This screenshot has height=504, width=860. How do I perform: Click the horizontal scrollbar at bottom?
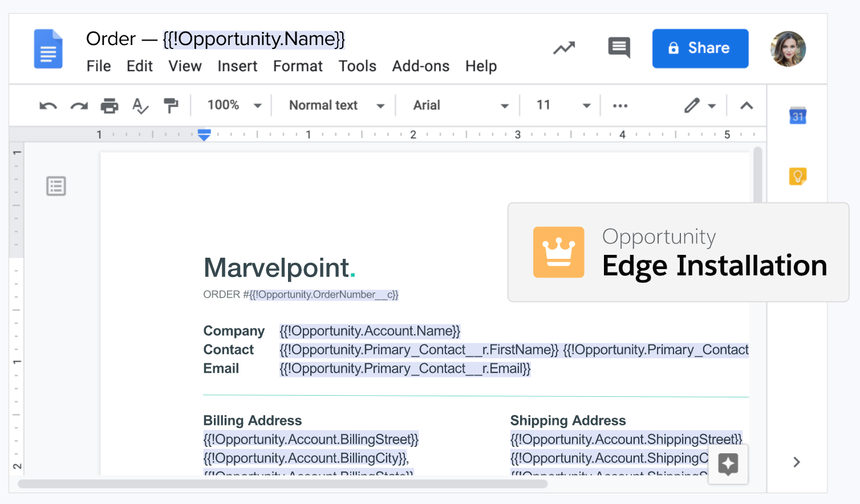pyautogui.click(x=282, y=484)
